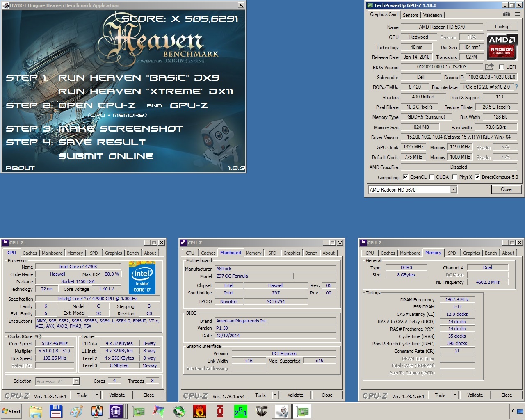The width and height of the screenshot is (525, 420).
Task: Click GPU-Z link in Heaven step 2
Action: click(x=189, y=105)
